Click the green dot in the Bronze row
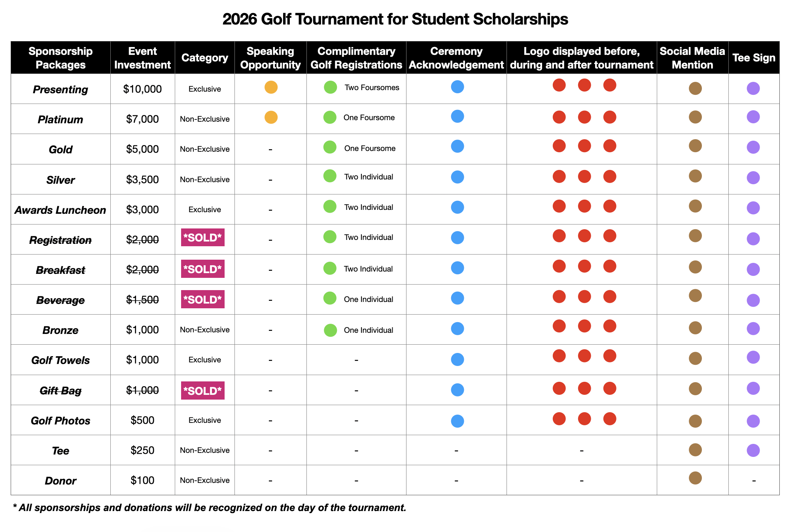 330,330
